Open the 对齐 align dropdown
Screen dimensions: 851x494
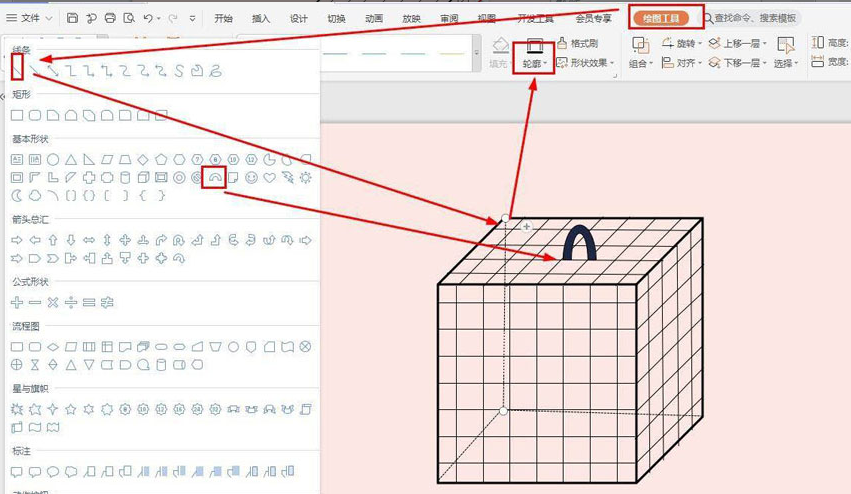[682, 63]
